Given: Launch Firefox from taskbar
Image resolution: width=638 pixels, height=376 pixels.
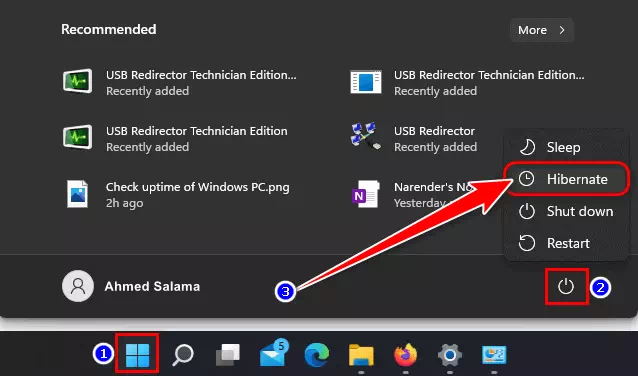Looking at the screenshot, I should tap(406, 354).
